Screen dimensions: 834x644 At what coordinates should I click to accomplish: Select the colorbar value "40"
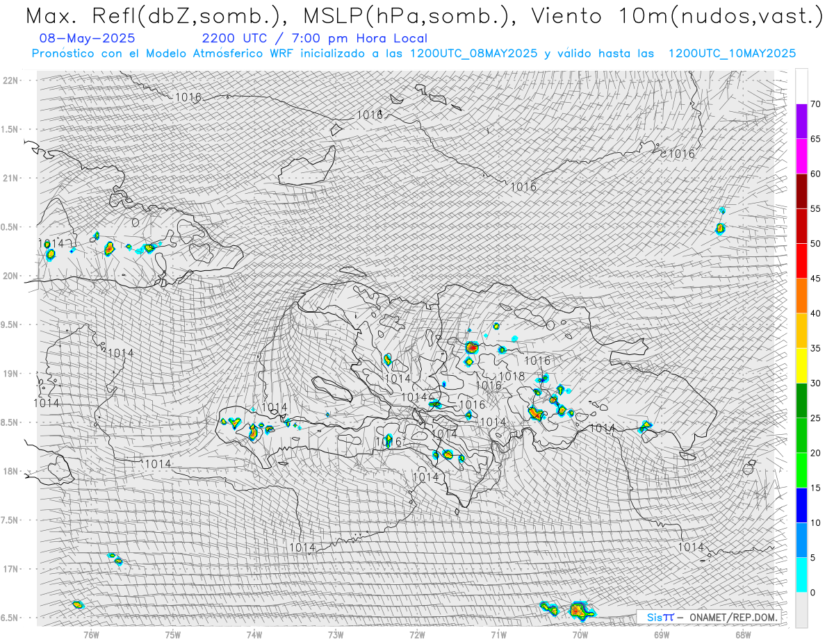[815, 313]
